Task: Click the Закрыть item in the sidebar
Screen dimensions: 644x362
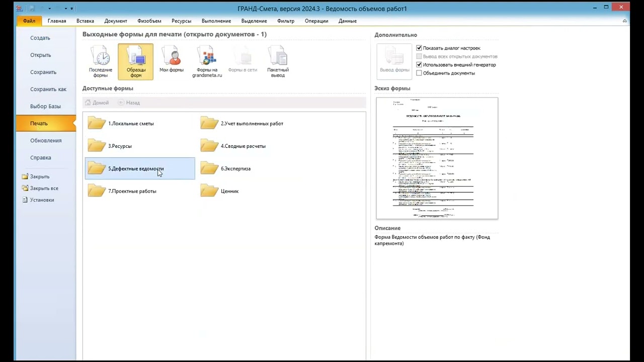Action: pos(36,176)
